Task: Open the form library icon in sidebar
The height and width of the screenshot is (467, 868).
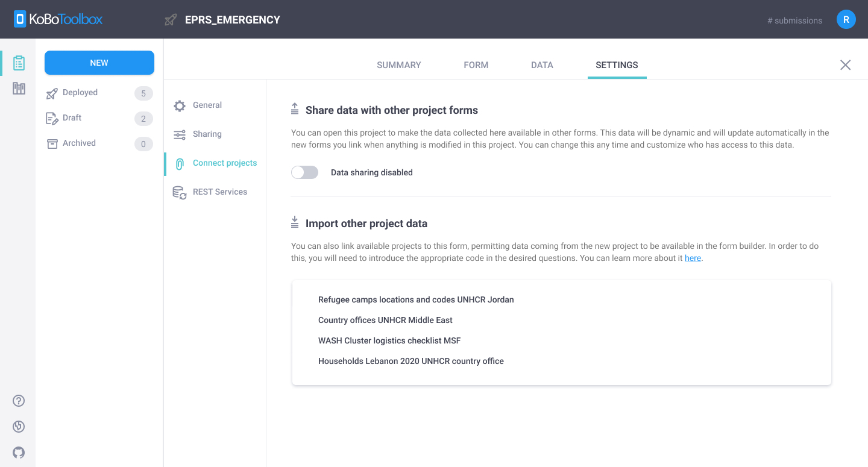Action: pos(18,87)
